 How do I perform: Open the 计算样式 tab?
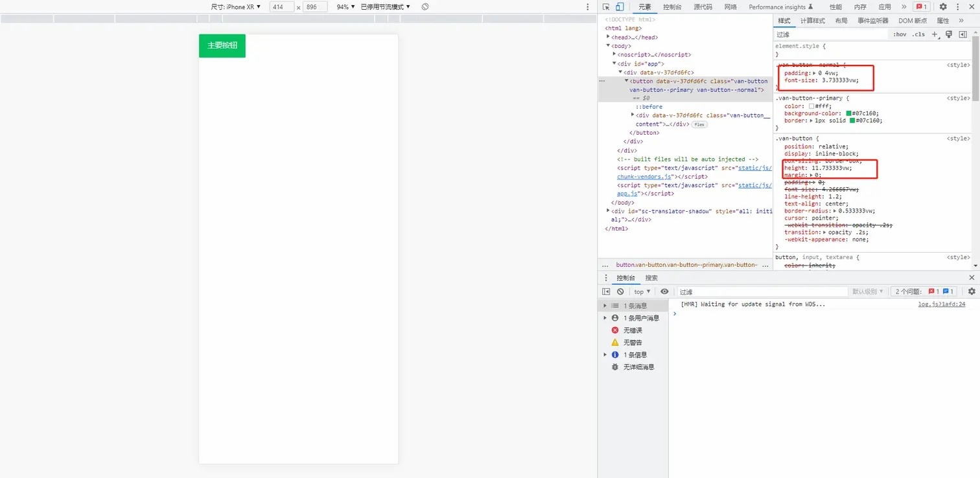click(811, 20)
